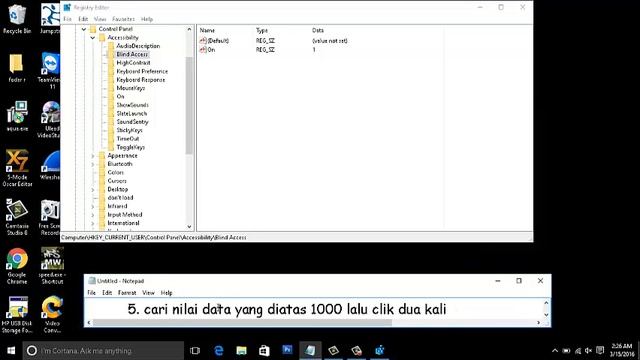Expand the Input Method registry key

93,215
